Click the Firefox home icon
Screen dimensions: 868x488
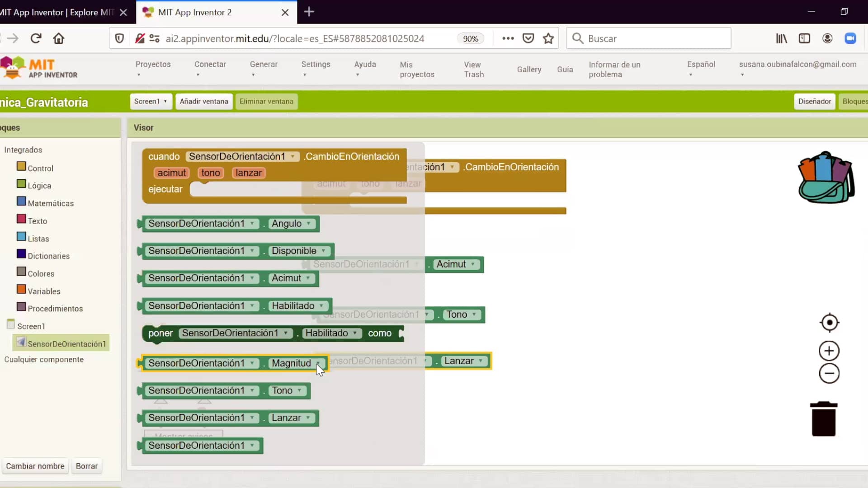point(59,38)
